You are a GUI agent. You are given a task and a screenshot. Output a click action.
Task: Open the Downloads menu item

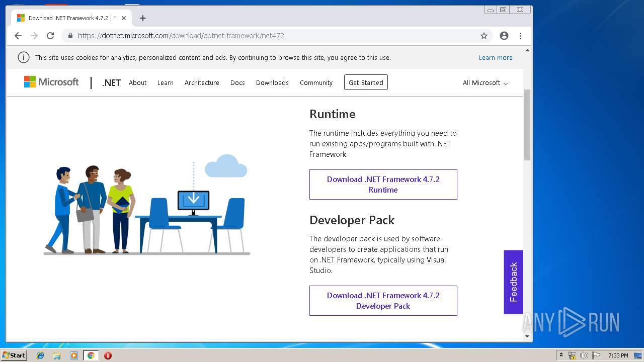click(272, 82)
